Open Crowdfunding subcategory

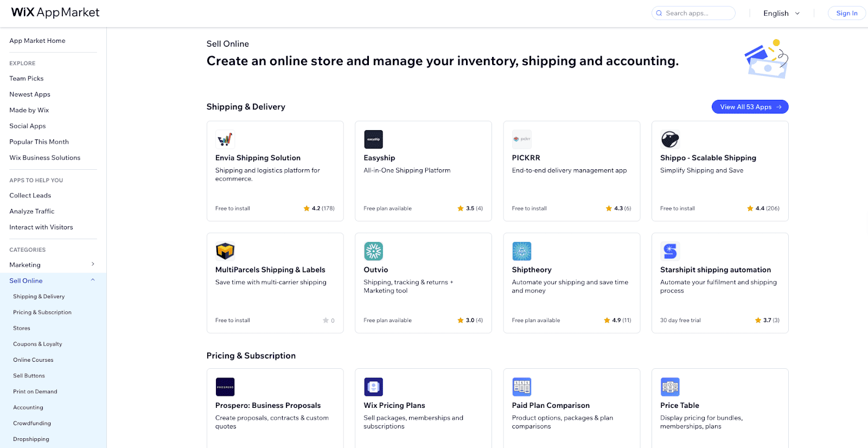pyautogui.click(x=32, y=423)
